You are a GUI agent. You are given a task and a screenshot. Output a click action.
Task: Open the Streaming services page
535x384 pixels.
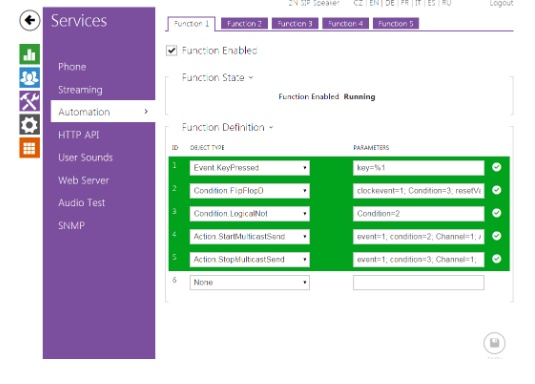click(80, 90)
